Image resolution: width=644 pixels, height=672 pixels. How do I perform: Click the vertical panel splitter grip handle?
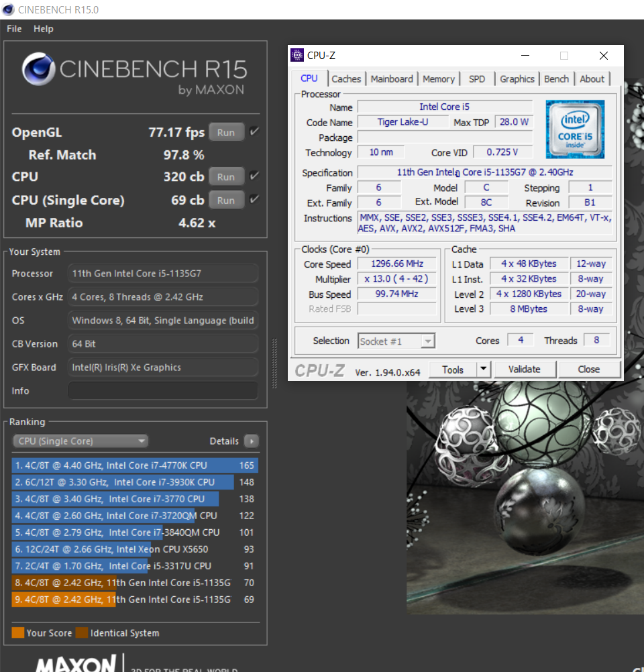274,363
